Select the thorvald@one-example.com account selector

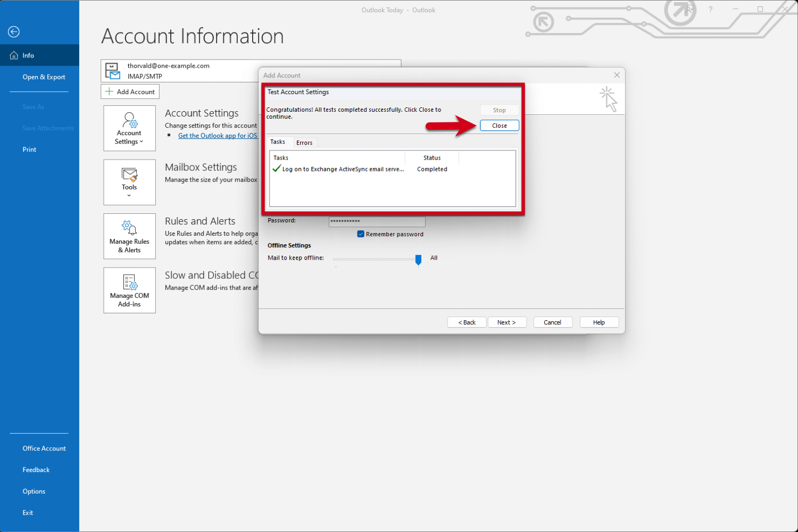tap(181, 71)
